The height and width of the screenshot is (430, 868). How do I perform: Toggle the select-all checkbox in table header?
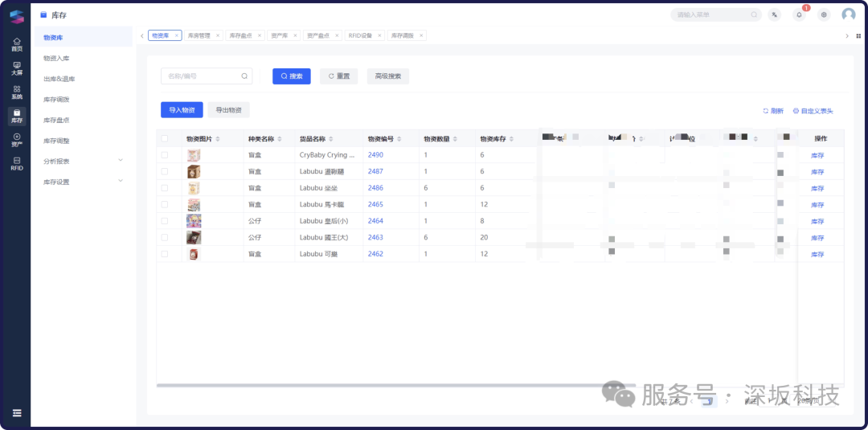[165, 139]
